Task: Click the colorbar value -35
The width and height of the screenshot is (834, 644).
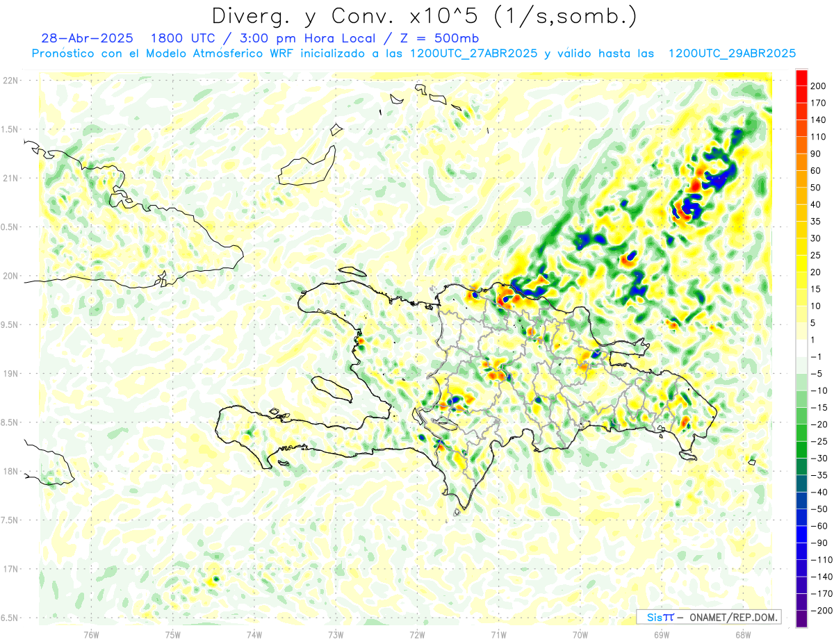Action: pyautogui.click(x=819, y=475)
